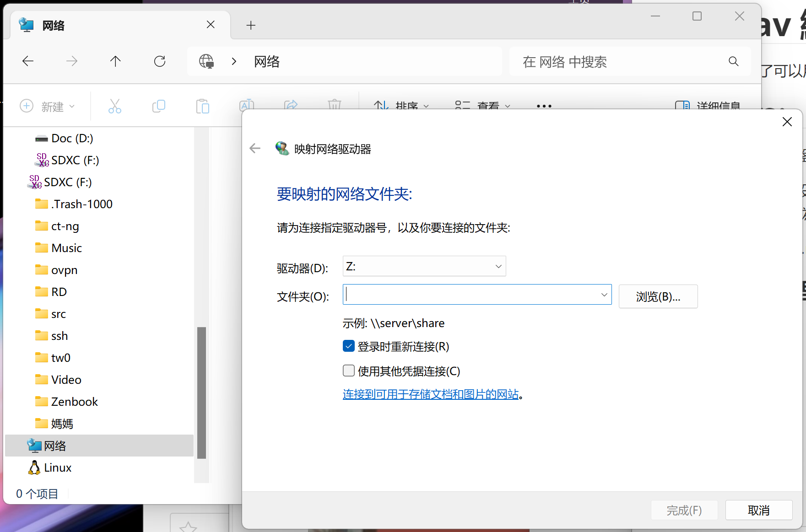Click the cut scissors icon
This screenshot has width=806, height=532.
(x=114, y=106)
